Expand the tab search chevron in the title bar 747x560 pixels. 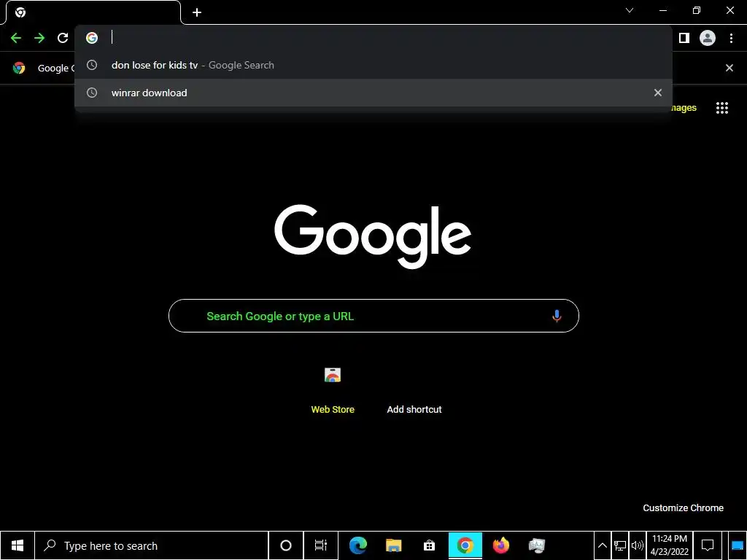pyautogui.click(x=630, y=10)
